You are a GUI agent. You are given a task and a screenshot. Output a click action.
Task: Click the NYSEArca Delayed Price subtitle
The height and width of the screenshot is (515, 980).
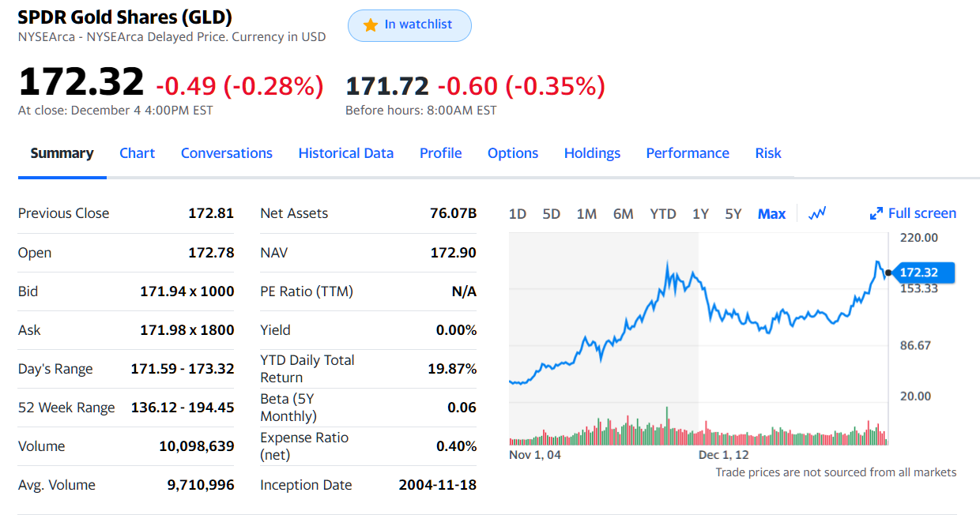(x=171, y=36)
